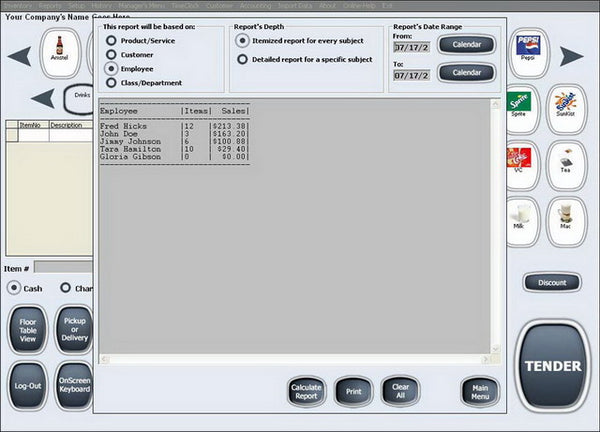
Task: Open Calendar for the From date
Action: [x=466, y=44]
